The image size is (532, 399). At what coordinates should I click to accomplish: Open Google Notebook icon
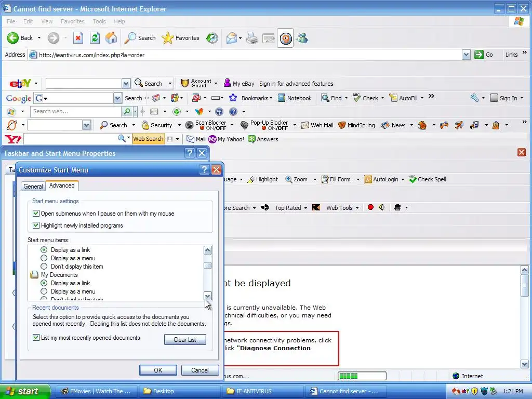click(281, 98)
